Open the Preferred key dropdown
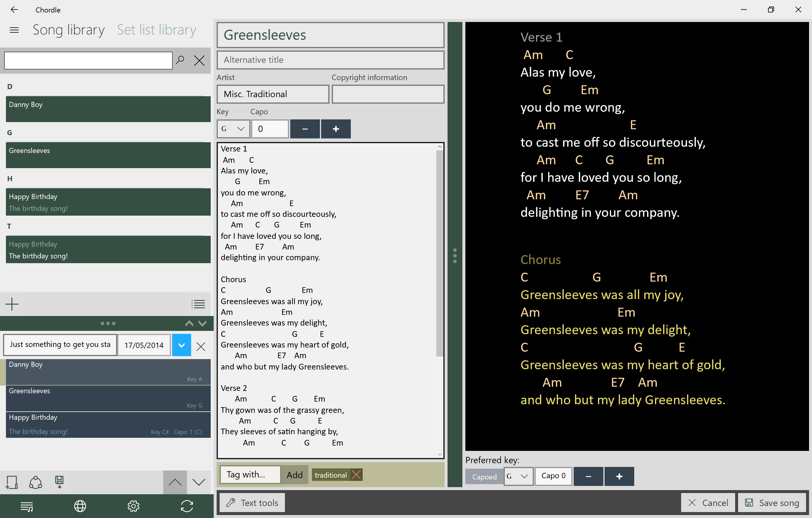The image size is (812, 518). coord(518,476)
